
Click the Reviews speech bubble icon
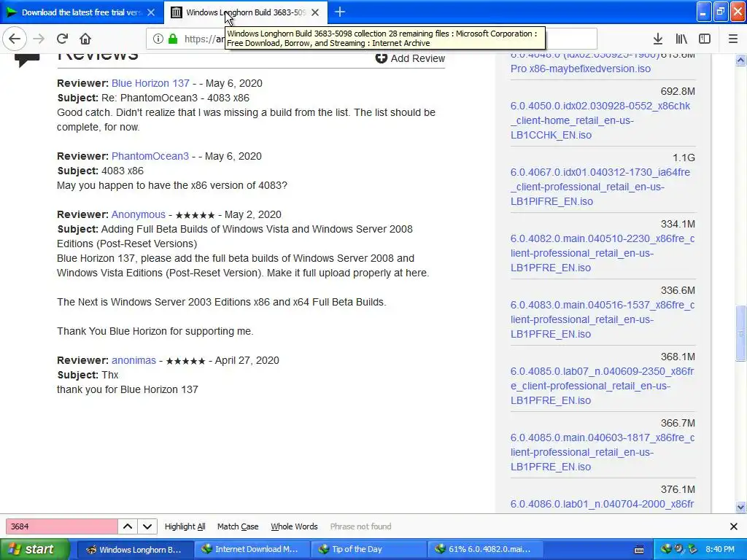(x=27, y=60)
